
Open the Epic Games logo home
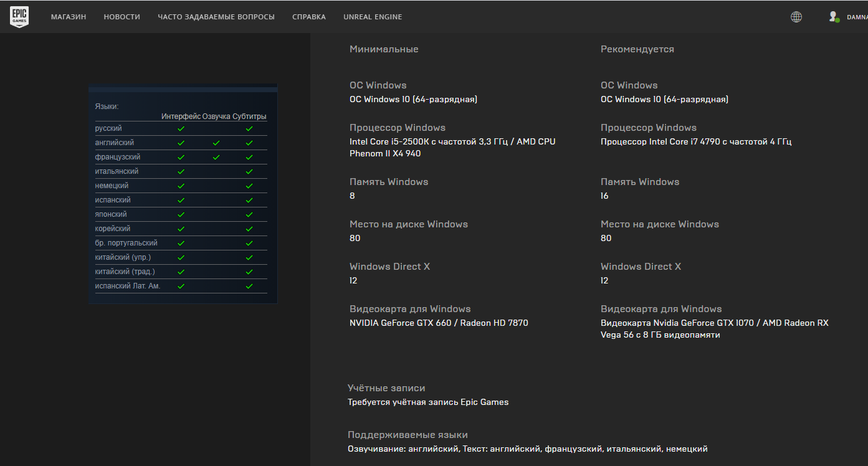[19, 17]
